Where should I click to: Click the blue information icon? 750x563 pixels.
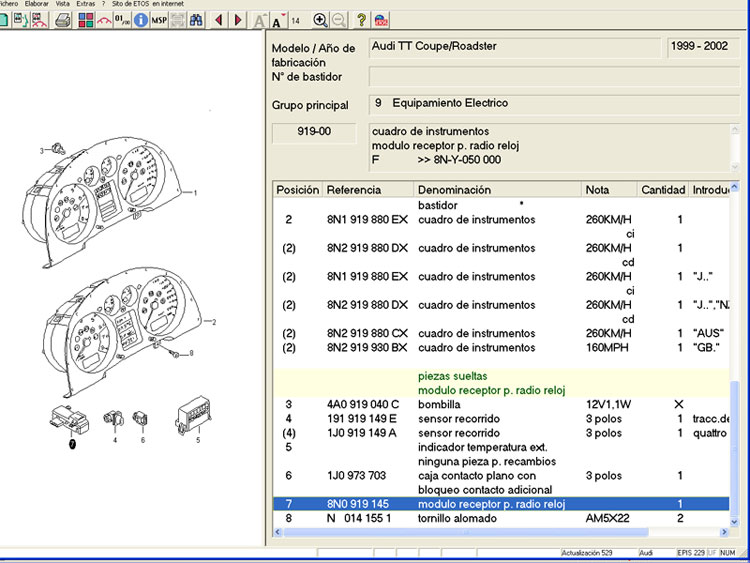140,20
